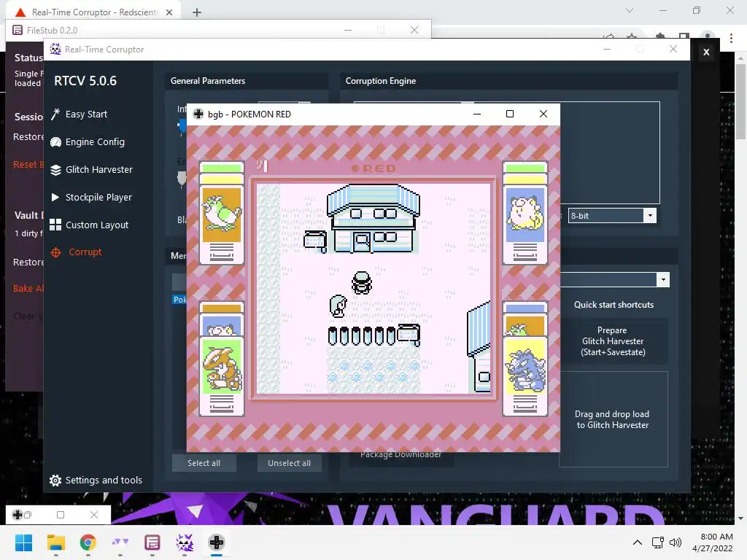Close the FileStub 0.2.0 window
The width and height of the screenshot is (747, 560).
pos(414,30)
